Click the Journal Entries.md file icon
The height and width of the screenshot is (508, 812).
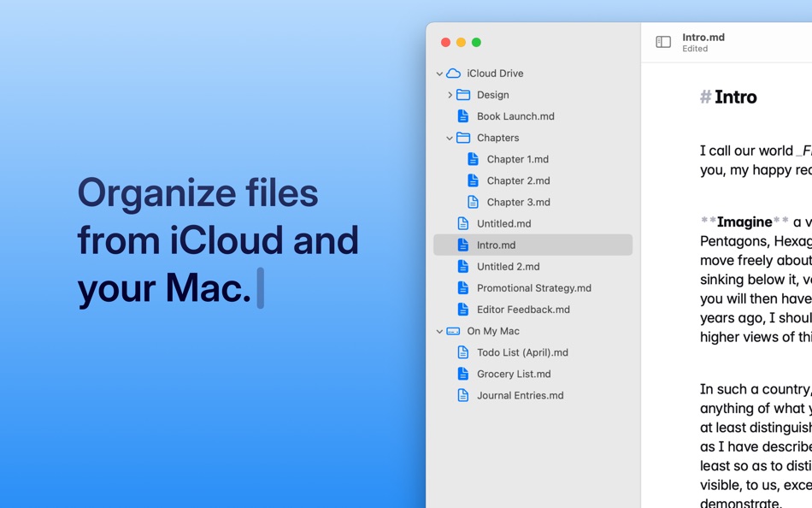click(x=463, y=395)
